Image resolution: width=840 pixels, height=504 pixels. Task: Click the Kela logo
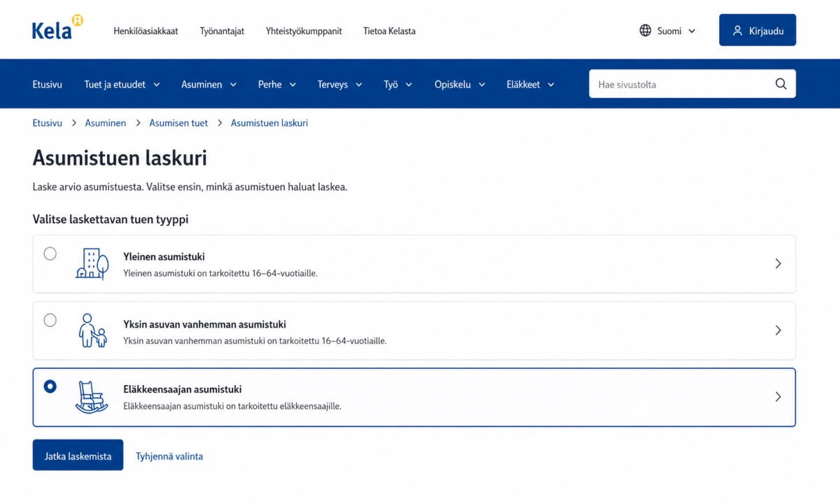57,28
